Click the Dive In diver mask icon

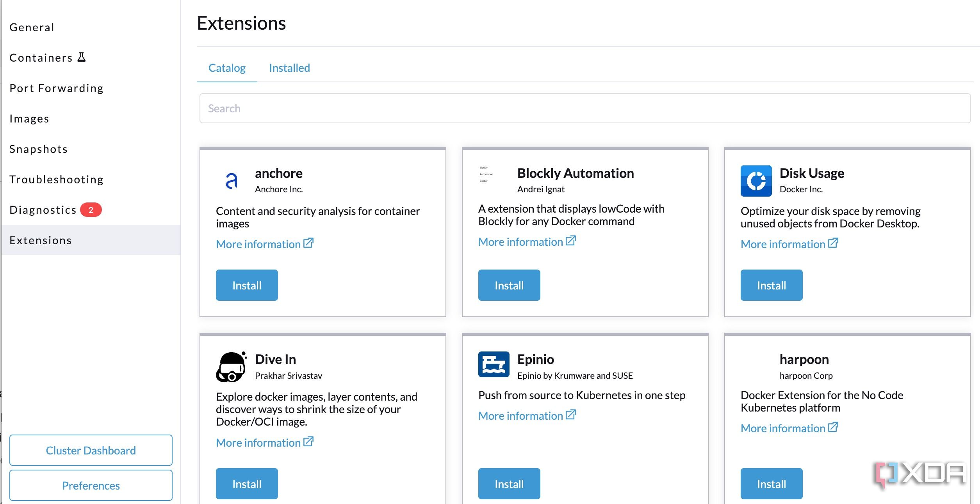(232, 367)
